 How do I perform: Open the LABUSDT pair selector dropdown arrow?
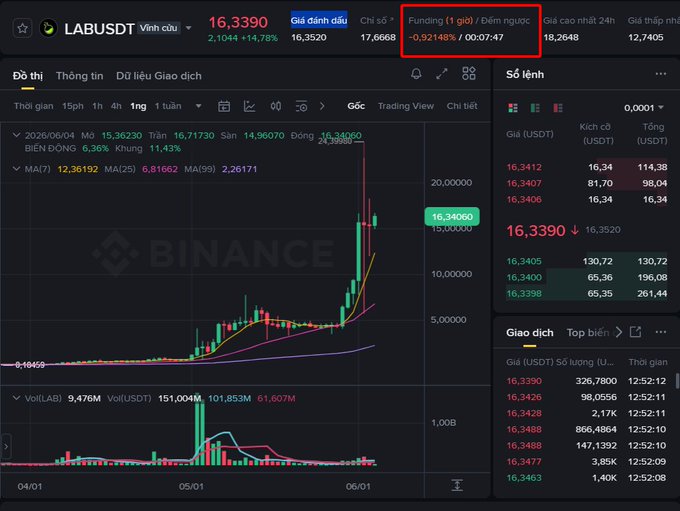(x=189, y=28)
